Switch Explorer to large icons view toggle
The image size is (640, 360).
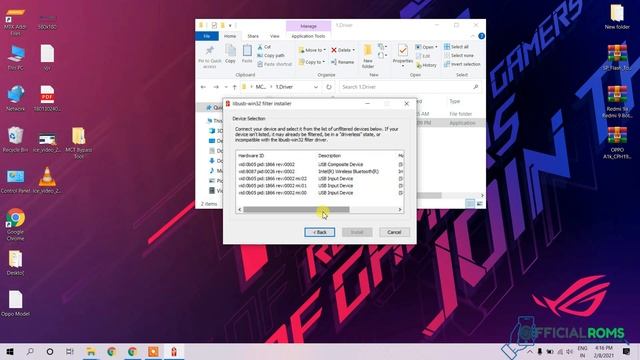(x=480, y=203)
